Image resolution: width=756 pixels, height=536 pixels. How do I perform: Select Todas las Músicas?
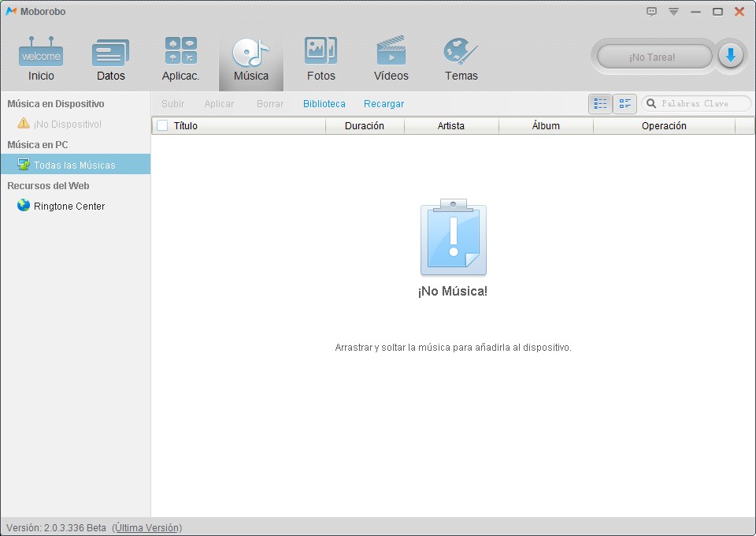tap(76, 165)
